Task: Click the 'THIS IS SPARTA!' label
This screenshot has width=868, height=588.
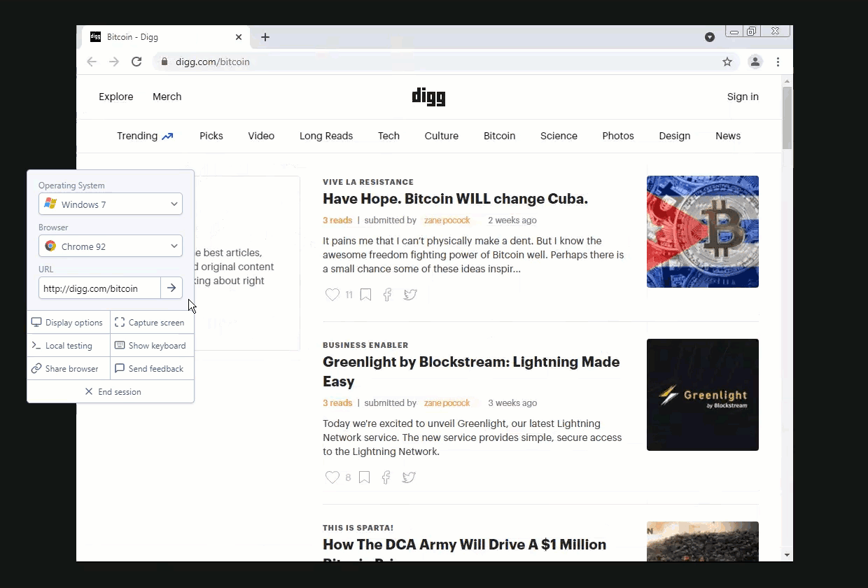Action: click(x=358, y=528)
